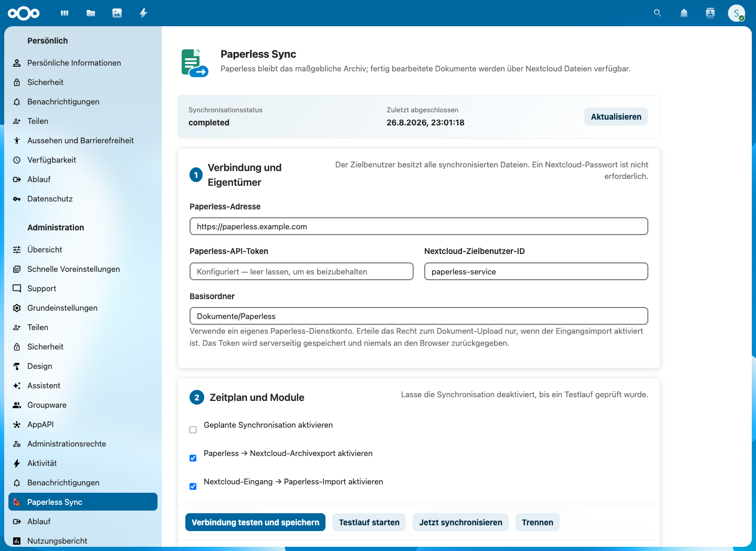
Task: Open personal Benachrichtigungen settings
Action: (83, 102)
